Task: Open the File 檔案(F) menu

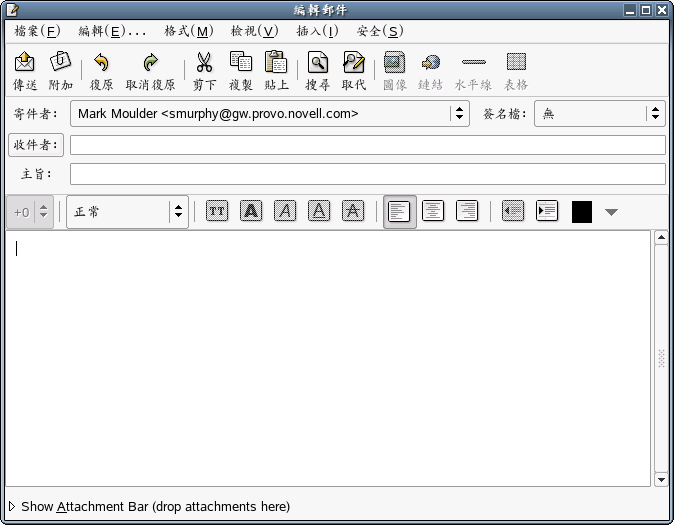Action: (x=37, y=31)
